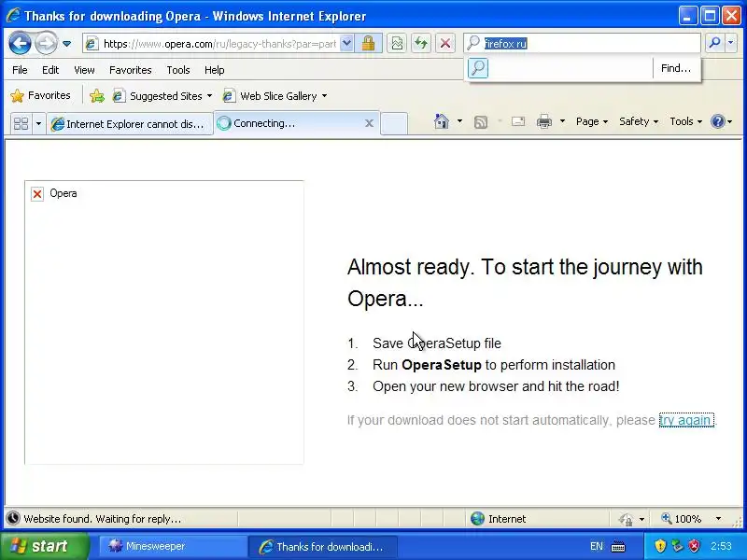Open a new tab button
The height and width of the screenshot is (560, 747).
point(394,124)
